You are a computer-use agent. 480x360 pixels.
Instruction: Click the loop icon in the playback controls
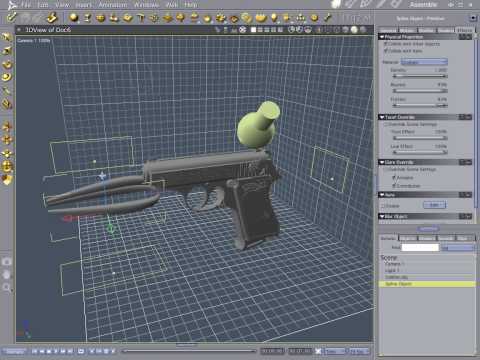[81, 351]
